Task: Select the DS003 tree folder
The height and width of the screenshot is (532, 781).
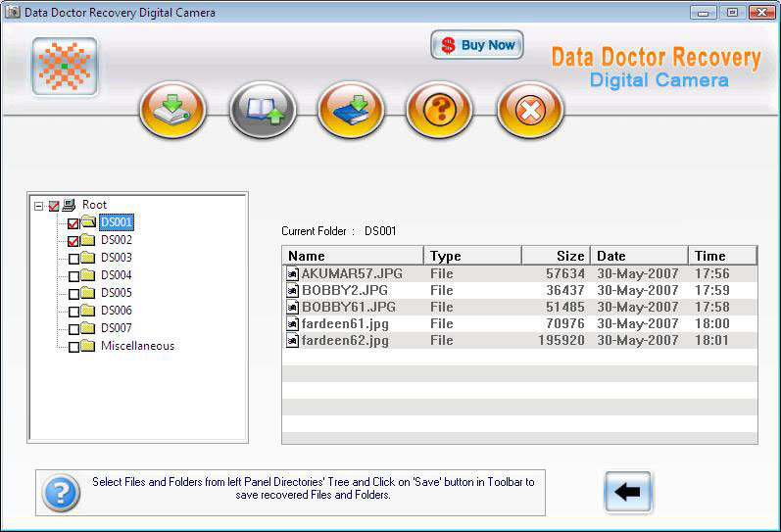Action: (117, 258)
